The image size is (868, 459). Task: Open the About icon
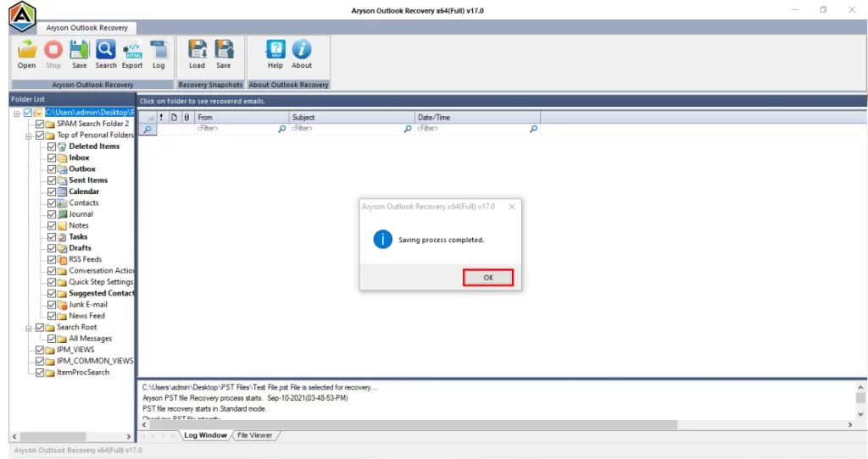pos(302,50)
